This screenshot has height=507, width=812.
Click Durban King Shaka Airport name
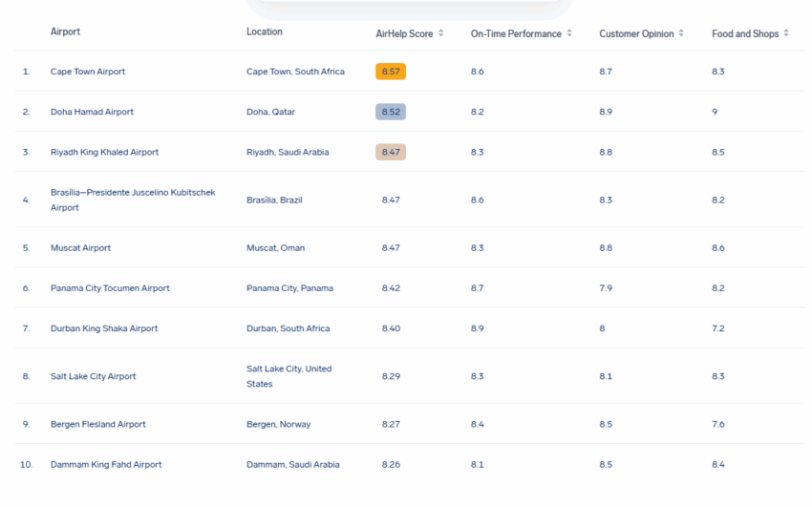pyautogui.click(x=103, y=328)
